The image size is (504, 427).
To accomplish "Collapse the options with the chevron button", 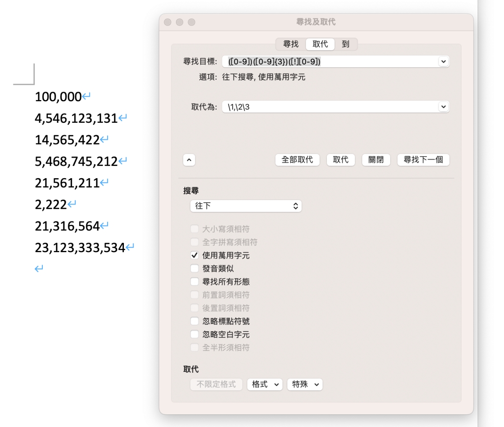I will point(189,160).
